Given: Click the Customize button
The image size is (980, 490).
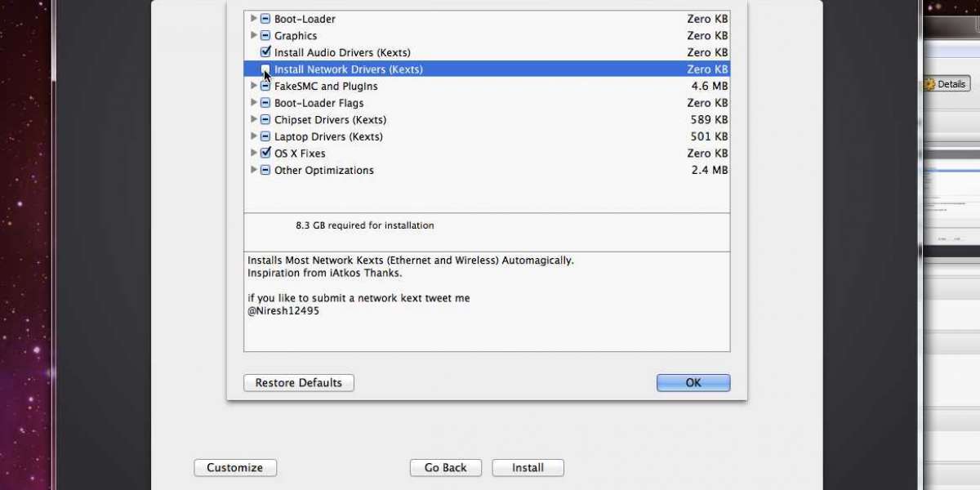Looking at the screenshot, I should pyautogui.click(x=235, y=468).
